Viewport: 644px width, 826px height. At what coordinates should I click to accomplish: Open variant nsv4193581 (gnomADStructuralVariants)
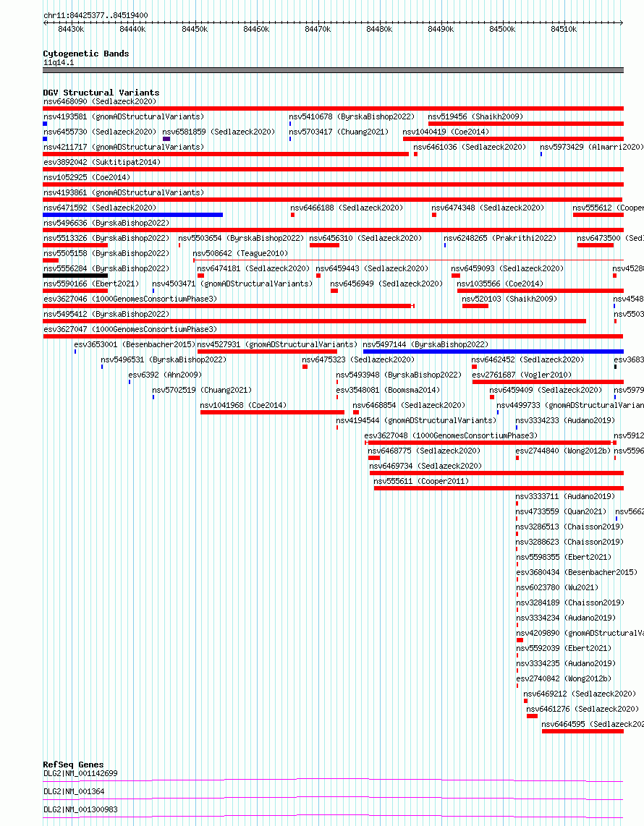pyautogui.click(x=123, y=117)
